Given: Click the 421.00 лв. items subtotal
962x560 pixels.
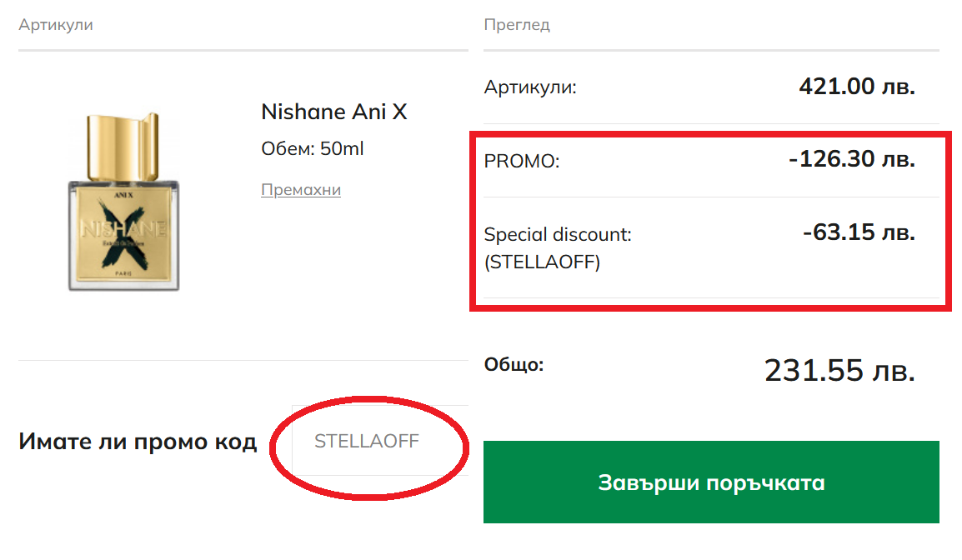Looking at the screenshot, I should tap(857, 87).
